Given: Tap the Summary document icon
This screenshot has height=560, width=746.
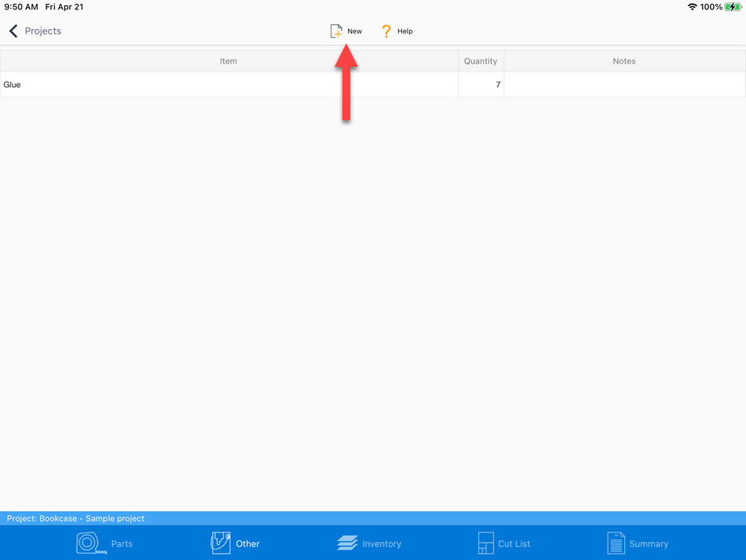Looking at the screenshot, I should click(x=616, y=544).
